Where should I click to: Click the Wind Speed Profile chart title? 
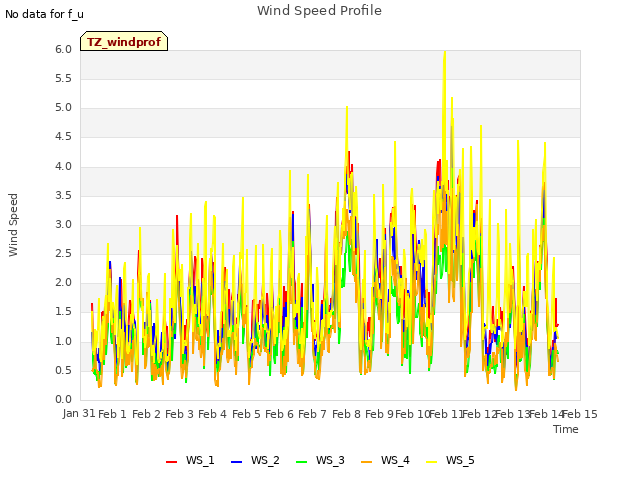click(x=319, y=11)
